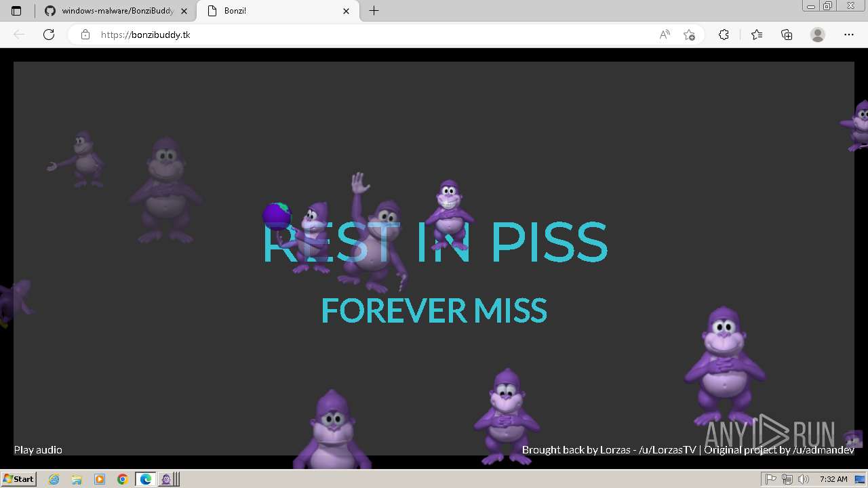Click the Bonzi holding a globe

coord(298,237)
